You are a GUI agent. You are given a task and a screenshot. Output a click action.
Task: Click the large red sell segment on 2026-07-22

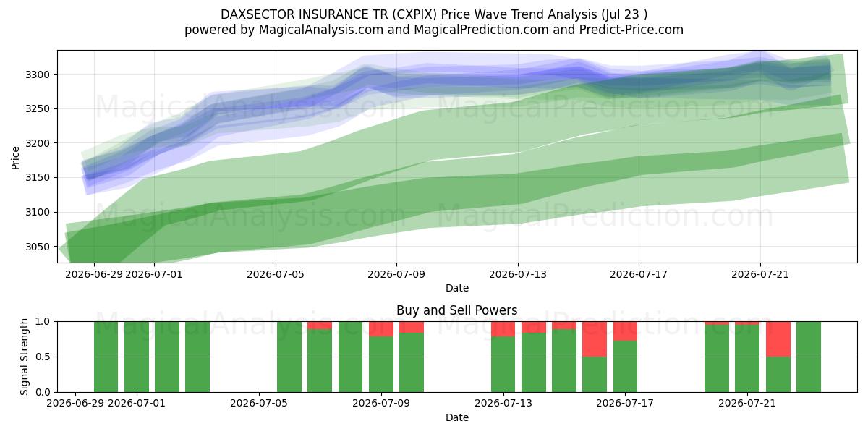778,339
